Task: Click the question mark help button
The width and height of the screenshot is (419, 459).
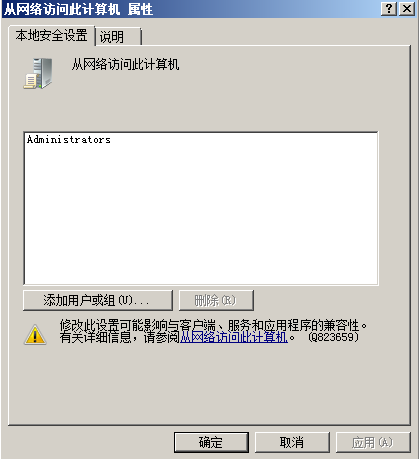Action: pyautogui.click(x=389, y=9)
